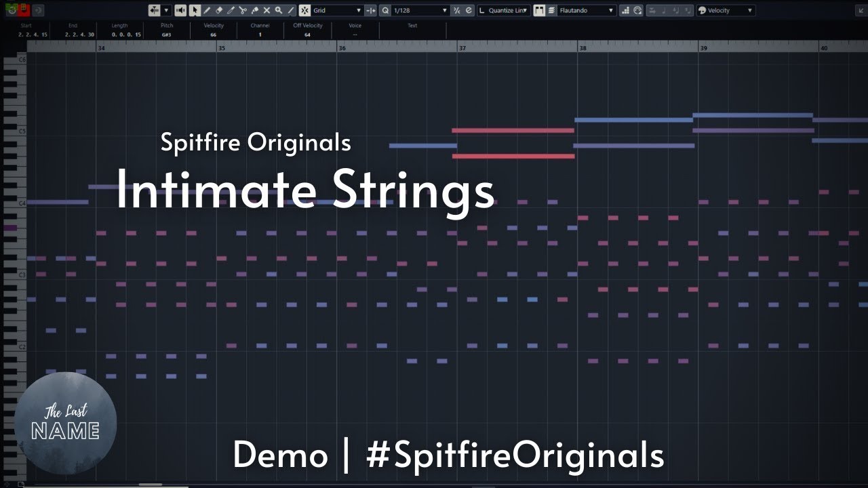The width and height of the screenshot is (868, 488).
Task: Select the Glue tool
Action: pyautogui.click(x=255, y=10)
